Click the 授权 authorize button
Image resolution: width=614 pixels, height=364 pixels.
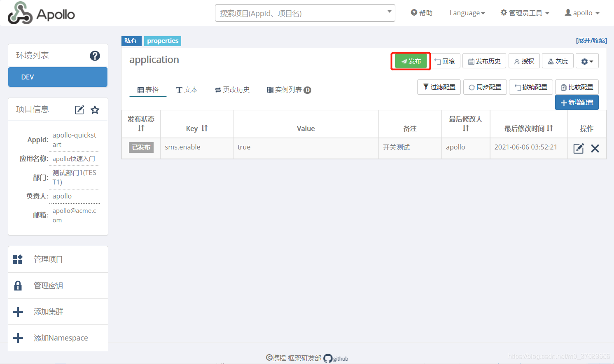pyautogui.click(x=524, y=61)
